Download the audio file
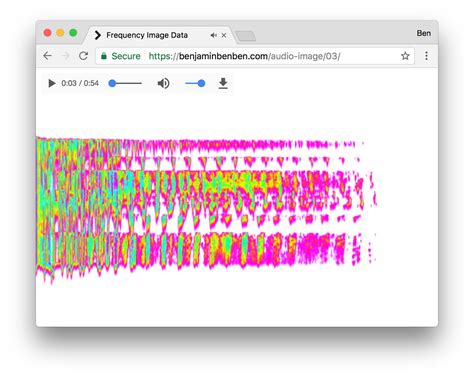 click(223, 83)
